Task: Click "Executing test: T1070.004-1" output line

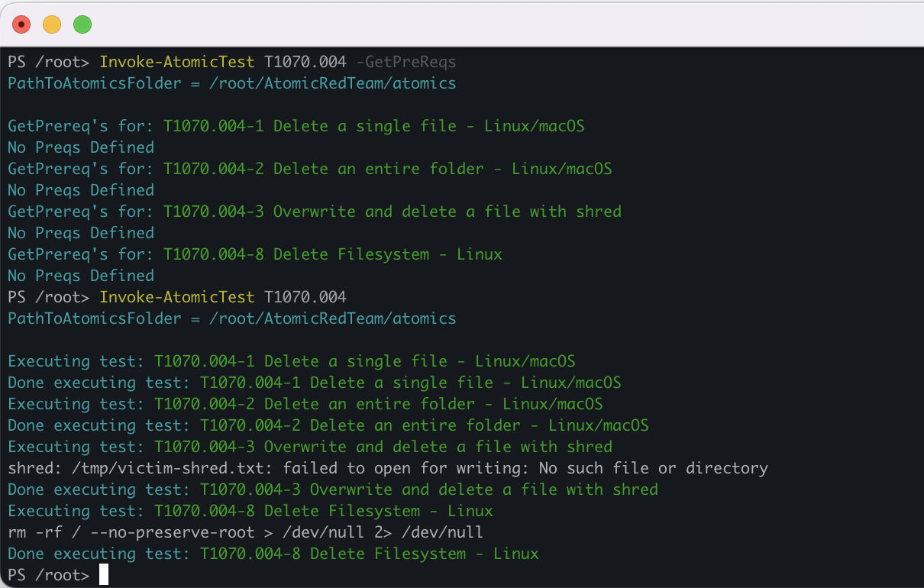Action: pyautogui.click(x=291, y=360)
